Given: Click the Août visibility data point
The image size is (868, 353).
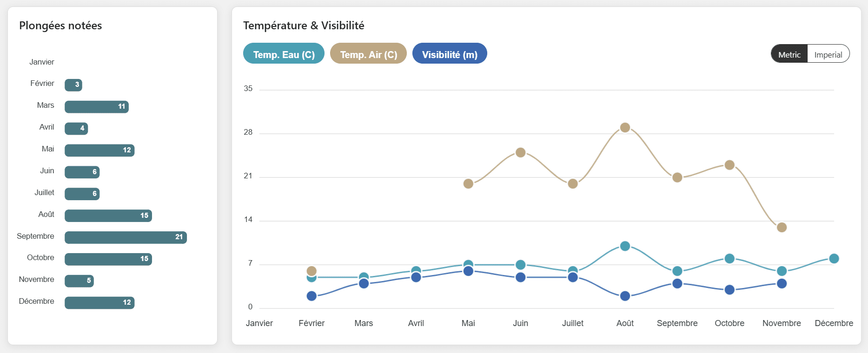Looking at the screenshot, I should [625, 296].
